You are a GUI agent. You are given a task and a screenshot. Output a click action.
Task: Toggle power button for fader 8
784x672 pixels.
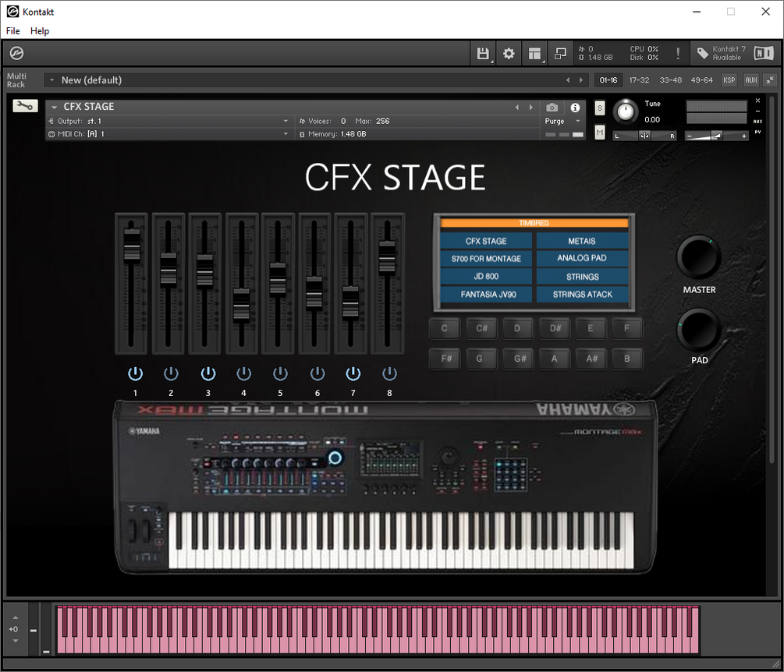pyautogui.click(x=389, y=373)
